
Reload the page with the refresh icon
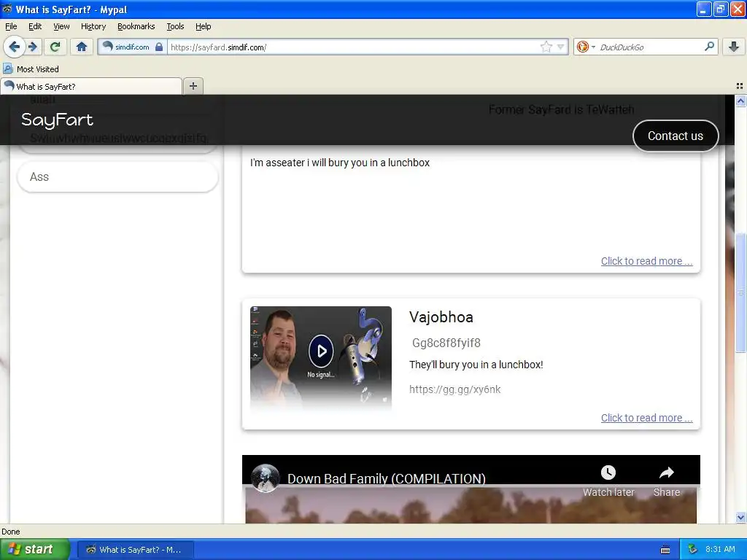pos(55,47)
